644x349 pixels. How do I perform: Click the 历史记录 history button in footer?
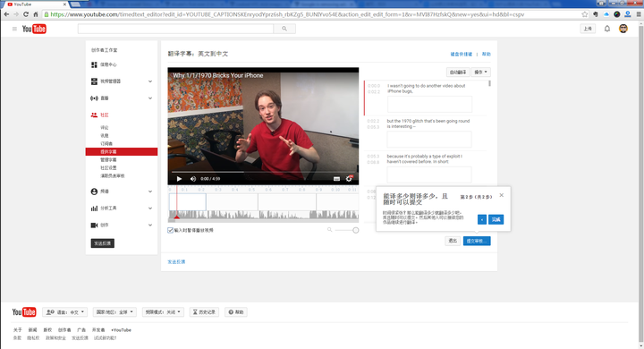tap(204, 312)
